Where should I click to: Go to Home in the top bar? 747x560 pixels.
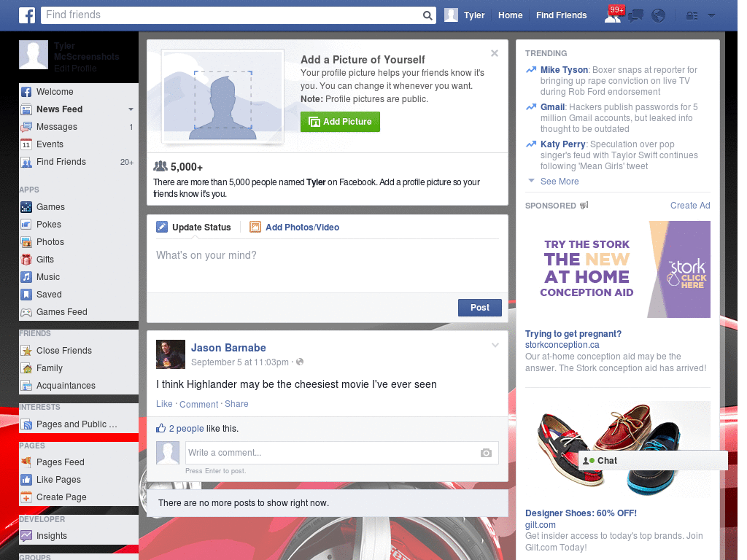click(510, 15)
